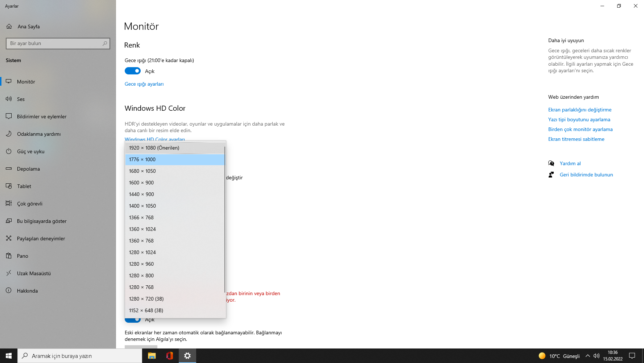The width and height of the screenshot is (644, 363).
Task: Choose the 1280 × 1024 resolution
Action: point(175,252)
